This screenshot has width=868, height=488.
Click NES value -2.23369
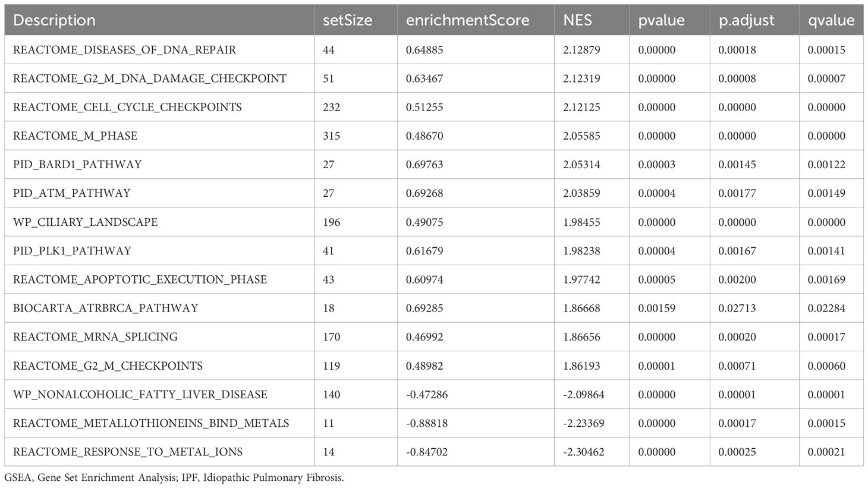pos(584,423)
